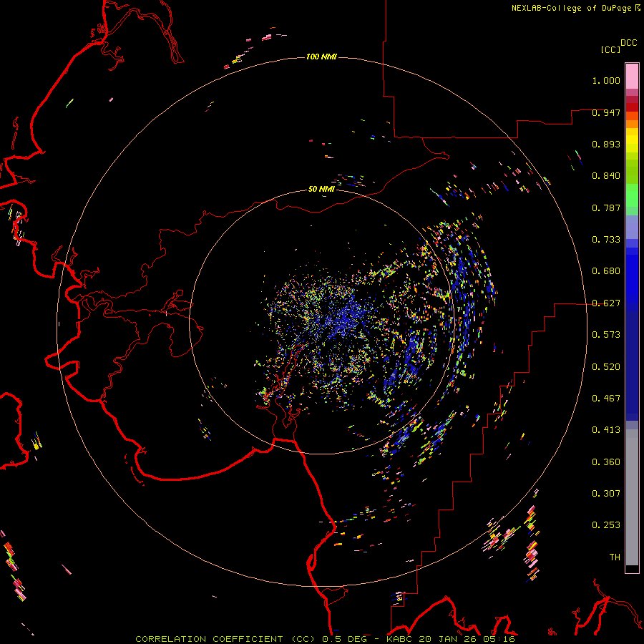Select the 0.307 value on the color scale
The width and height of the screenshot is (644, 644).
[606, 494]
